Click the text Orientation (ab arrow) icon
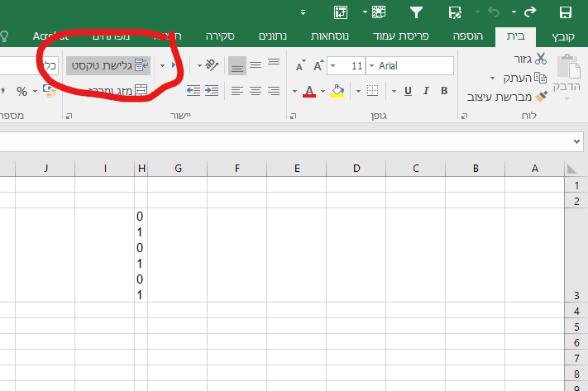Screen dimensions: 588x391 point(212,65)
